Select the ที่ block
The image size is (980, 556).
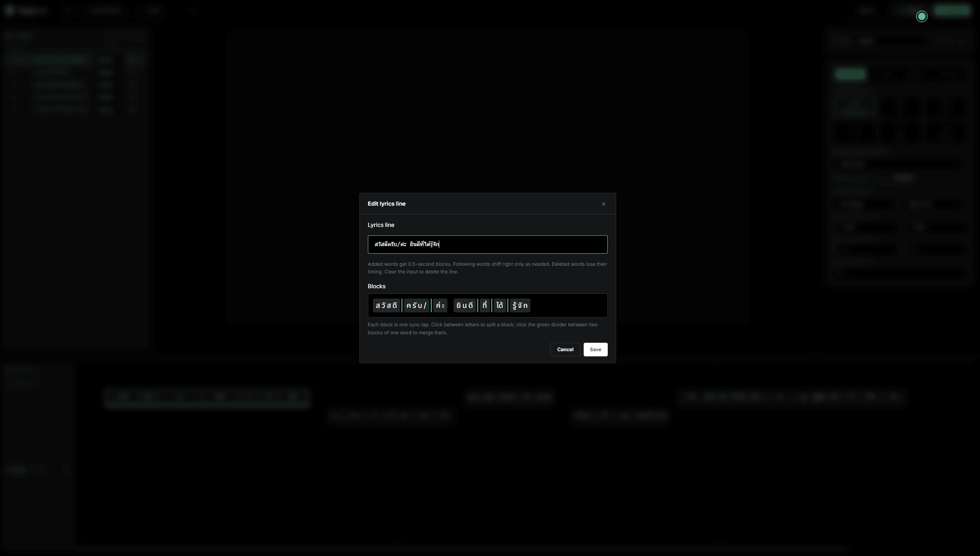(x=485, y=305)
